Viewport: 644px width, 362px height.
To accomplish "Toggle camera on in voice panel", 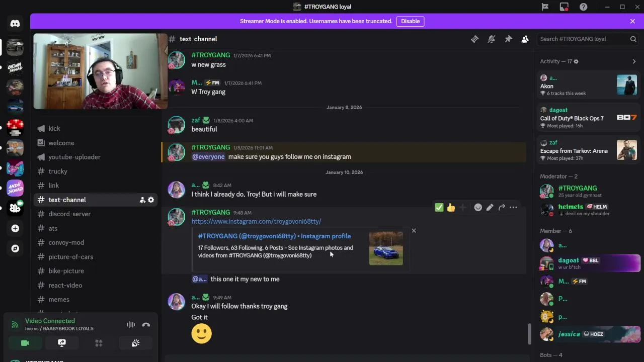I will click(x=25, y=343).
